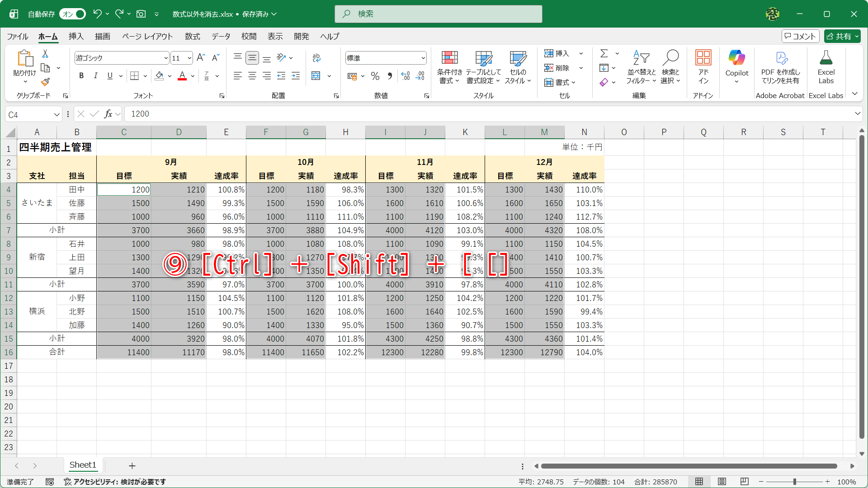Apply percent style to selection

(x=375, y=76)
